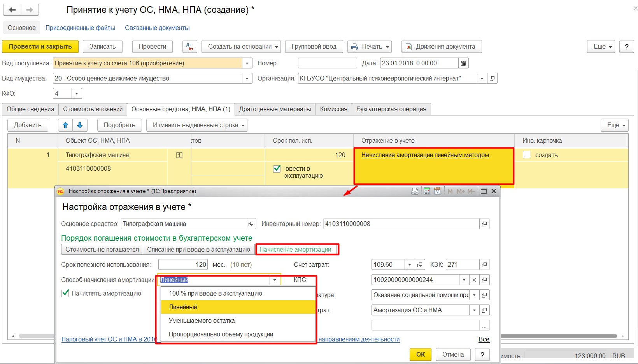
Task: Switch to Общие сведения tab
Action: click(x=30, y=109)
